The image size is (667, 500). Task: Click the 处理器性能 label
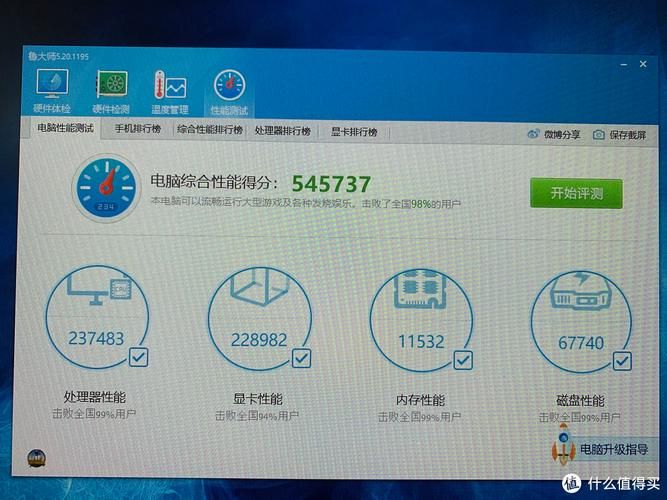click(94, 397)
